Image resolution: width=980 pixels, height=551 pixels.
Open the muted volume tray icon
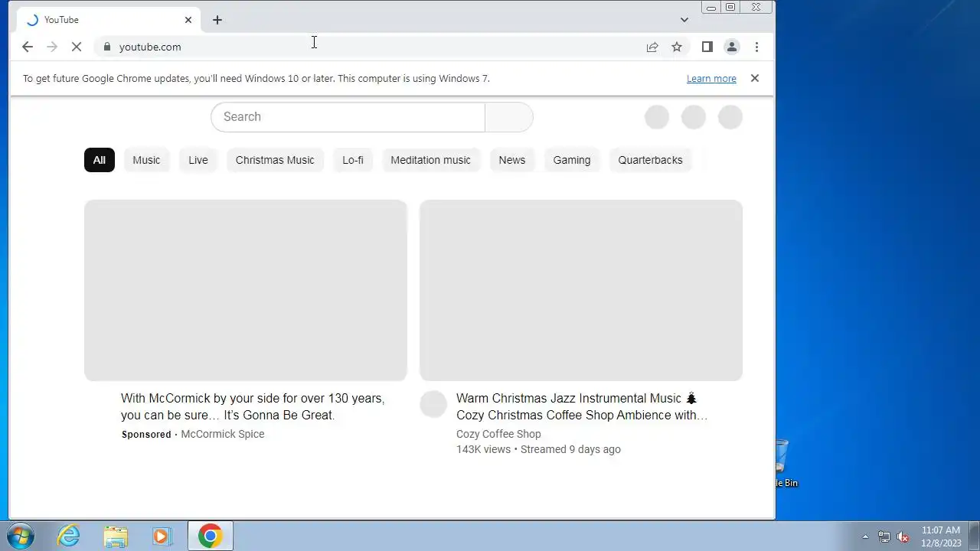click(x=903, y=536)
